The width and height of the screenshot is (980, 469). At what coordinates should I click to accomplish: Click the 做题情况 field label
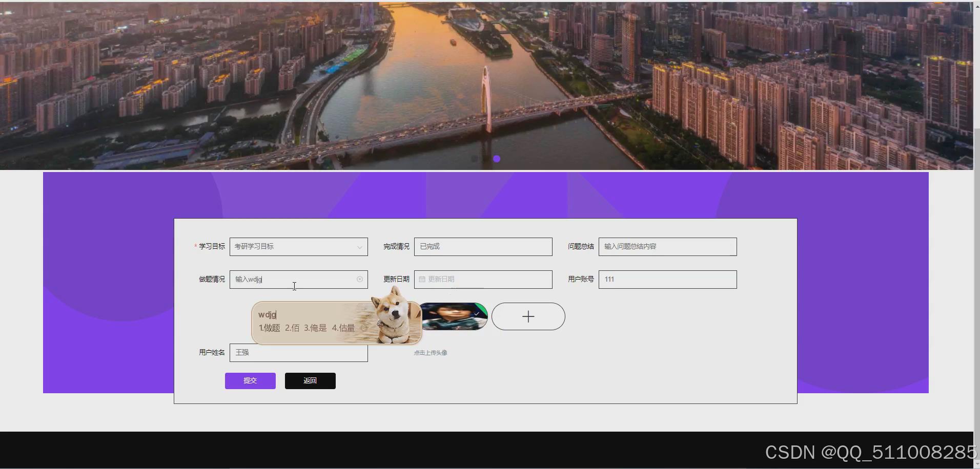point(212,280)
